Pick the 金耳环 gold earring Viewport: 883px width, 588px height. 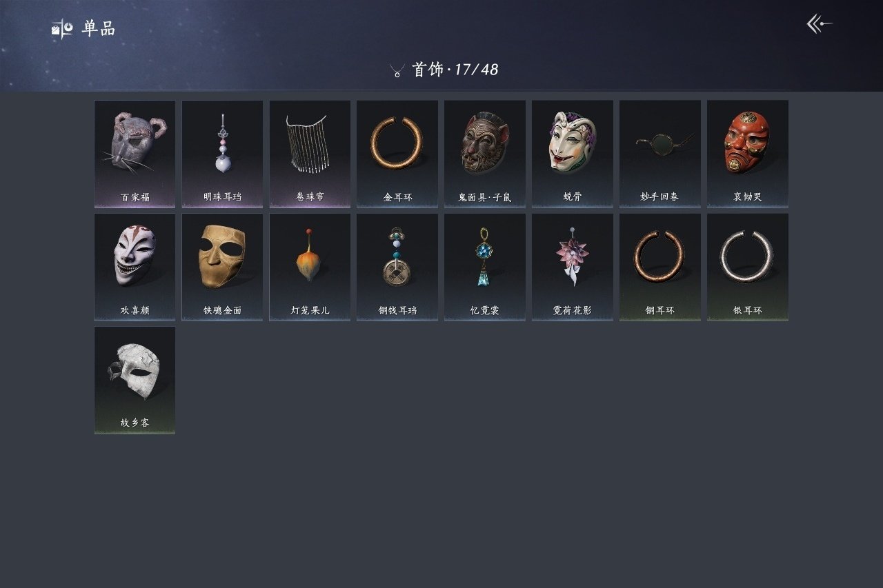(x=397, y=154)
